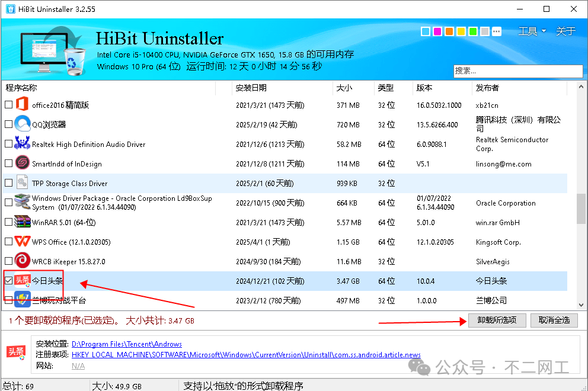Click the Realtek Audio Driver icon
Viewport: 588px width, 391px height.
pos(23,144)
